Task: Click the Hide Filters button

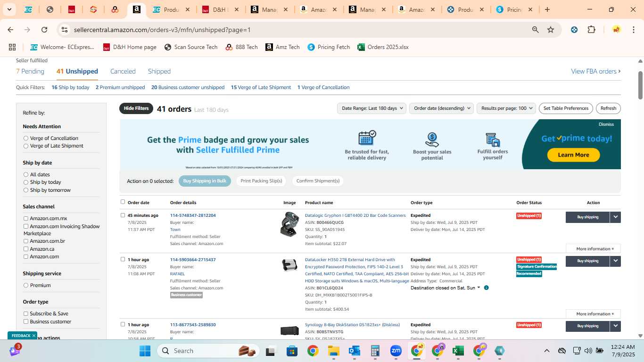Action: click(136, 108)
